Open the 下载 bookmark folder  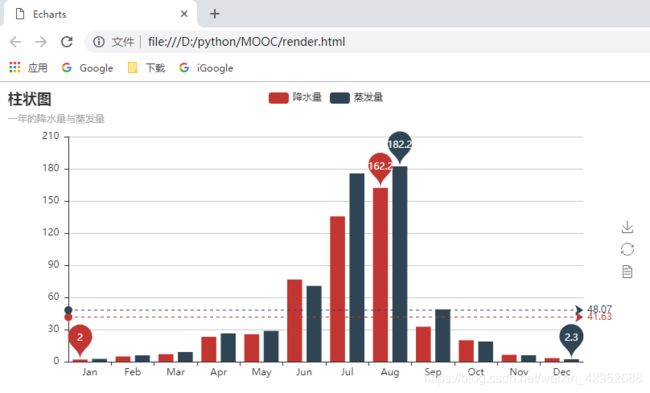click(x=146, y=68)
